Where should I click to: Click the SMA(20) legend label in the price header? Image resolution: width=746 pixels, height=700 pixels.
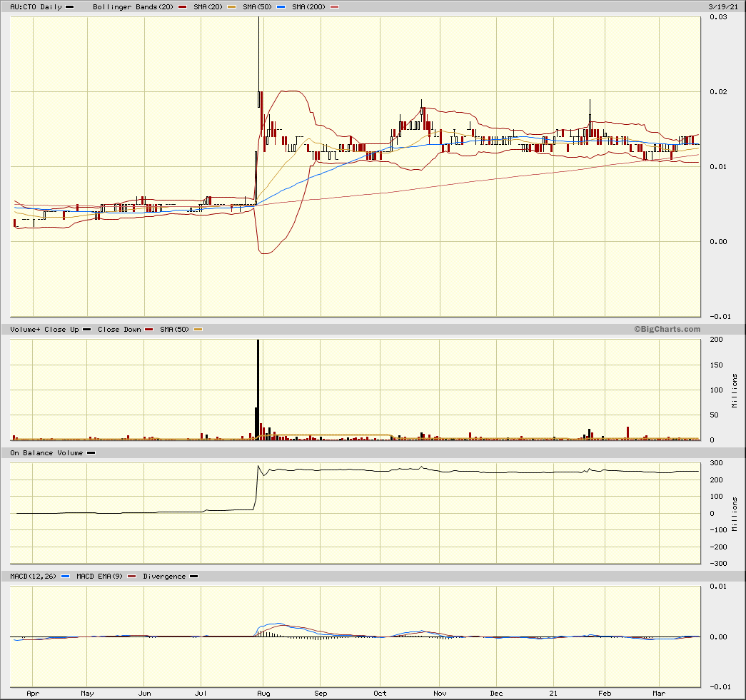(208, 7)
